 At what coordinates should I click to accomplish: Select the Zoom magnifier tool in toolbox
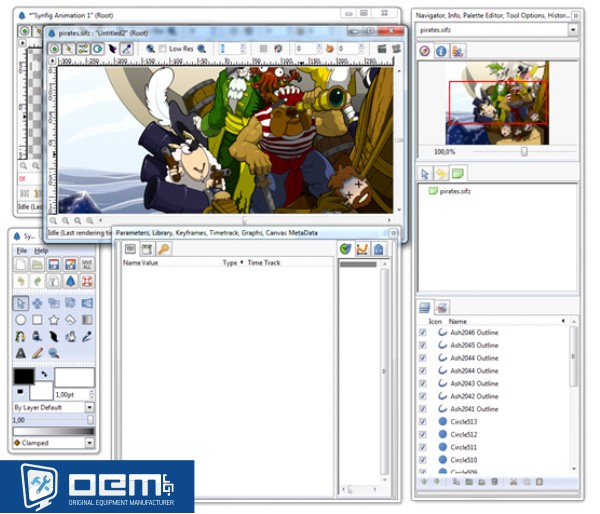54,353
